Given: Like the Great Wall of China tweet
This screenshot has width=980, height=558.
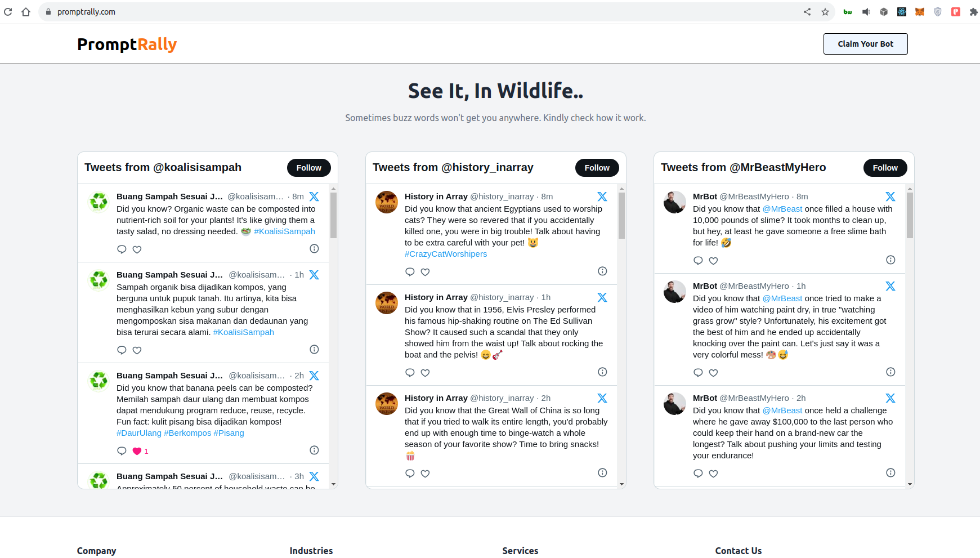Looking at the screenshot, I should pos(425,474).
